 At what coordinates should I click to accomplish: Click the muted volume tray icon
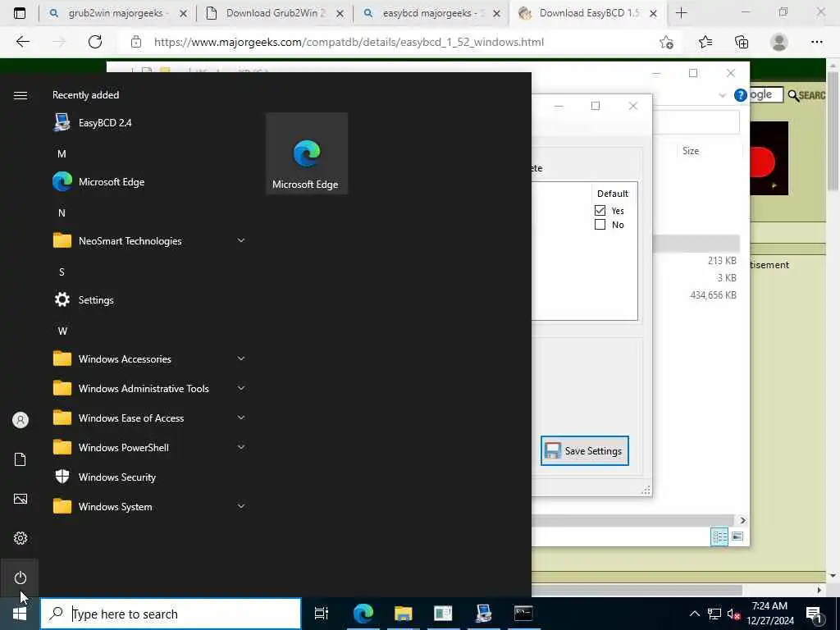click(x=733, y=614)
